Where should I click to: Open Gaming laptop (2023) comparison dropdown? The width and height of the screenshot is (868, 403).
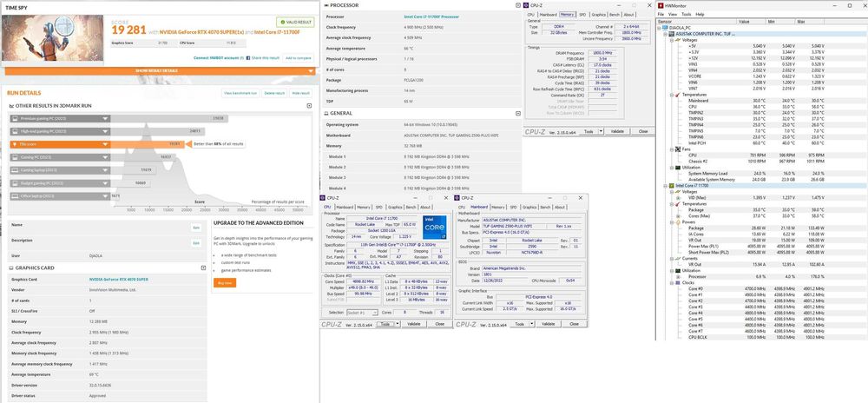tap(105, 170)
